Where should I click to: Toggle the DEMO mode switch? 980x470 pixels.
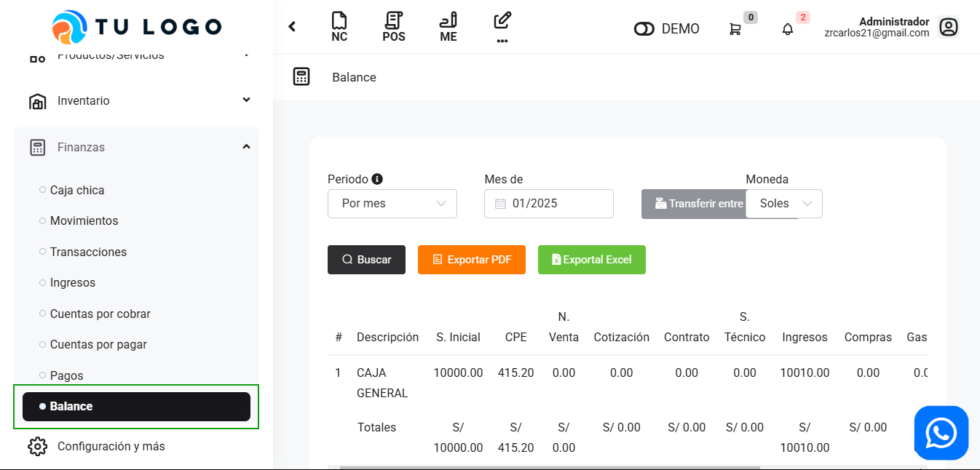point(644,29)
